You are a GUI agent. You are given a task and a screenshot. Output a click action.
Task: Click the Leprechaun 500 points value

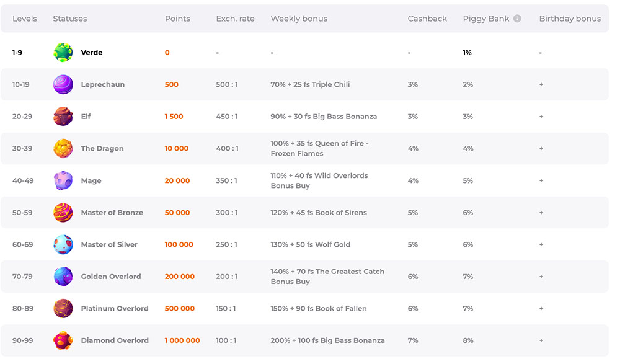pyautogui.click(x=172, y=84)
